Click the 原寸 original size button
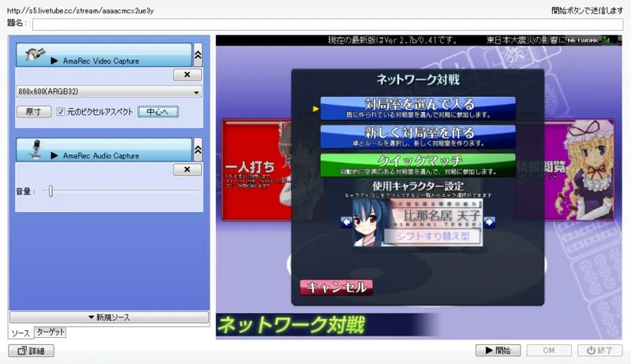The width and height of the screenshot is (631, 364). pos(33,112)
